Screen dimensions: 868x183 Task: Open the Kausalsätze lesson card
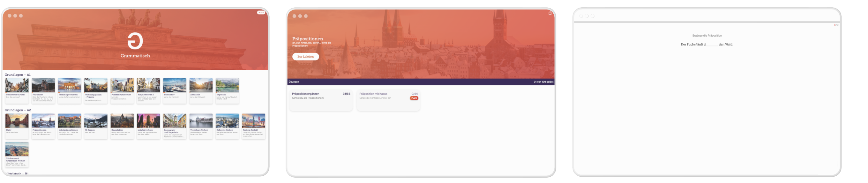122,126
